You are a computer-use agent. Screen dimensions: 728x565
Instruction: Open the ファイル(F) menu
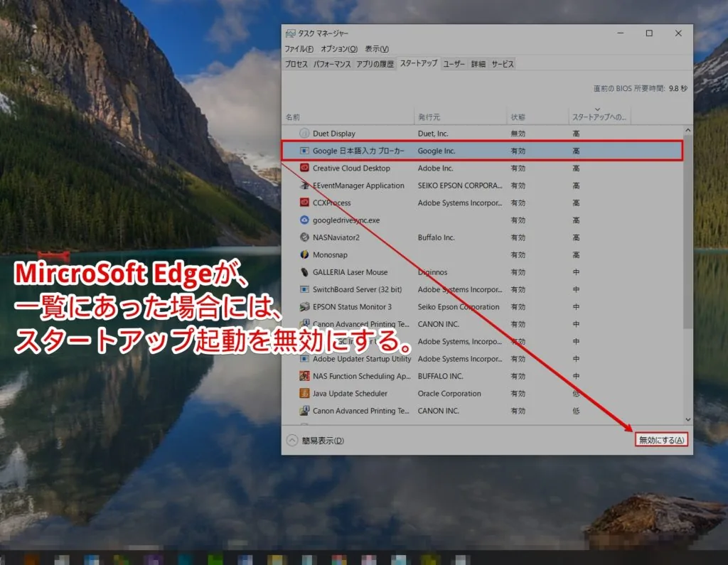(299, 49)
